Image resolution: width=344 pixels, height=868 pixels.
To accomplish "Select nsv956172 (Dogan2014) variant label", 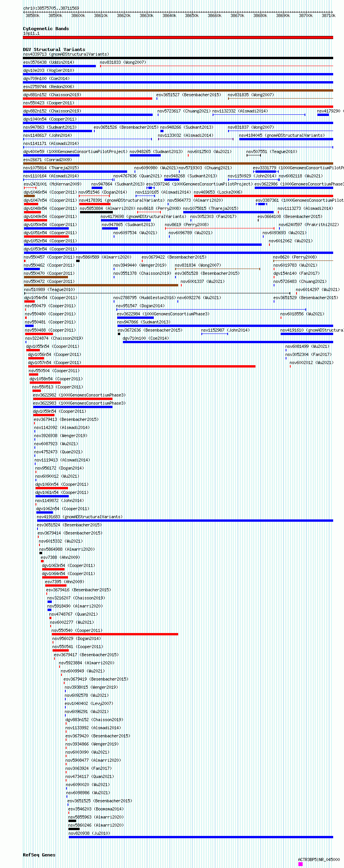I will [60, 468].
